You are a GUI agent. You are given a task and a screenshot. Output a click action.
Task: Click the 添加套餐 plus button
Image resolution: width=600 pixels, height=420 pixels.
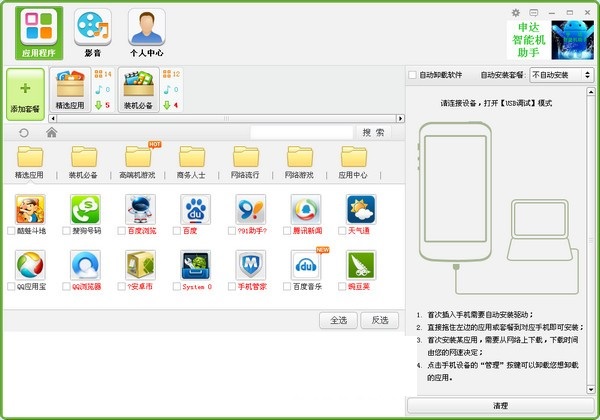[25, 94]
